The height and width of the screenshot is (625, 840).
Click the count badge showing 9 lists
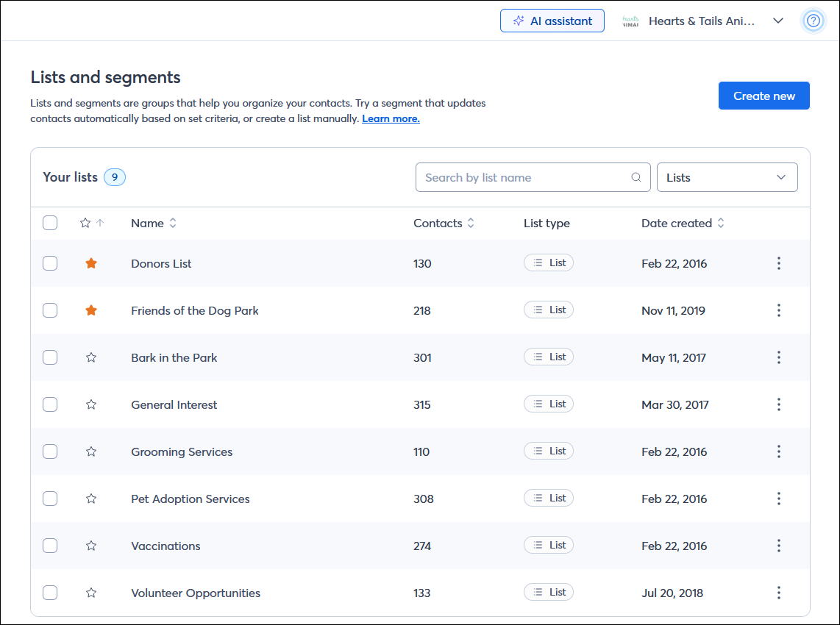pyautogui.click(x=115, y=177)
